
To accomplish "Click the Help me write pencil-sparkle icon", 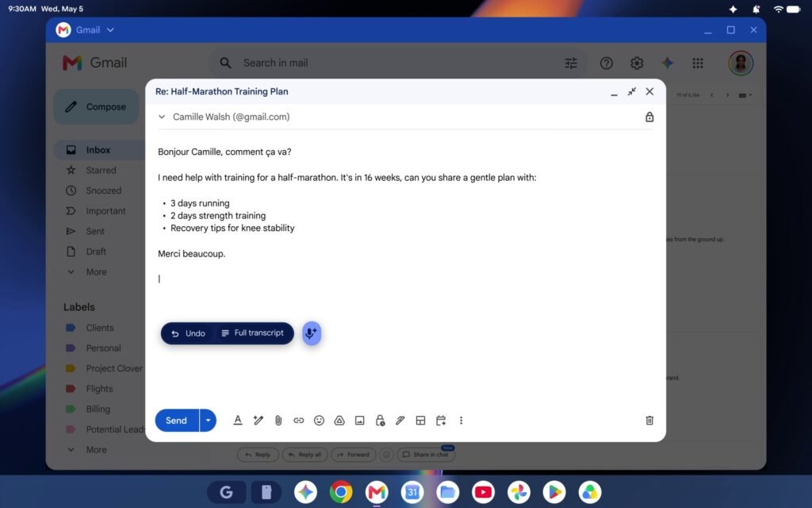I will coord(258,421).
